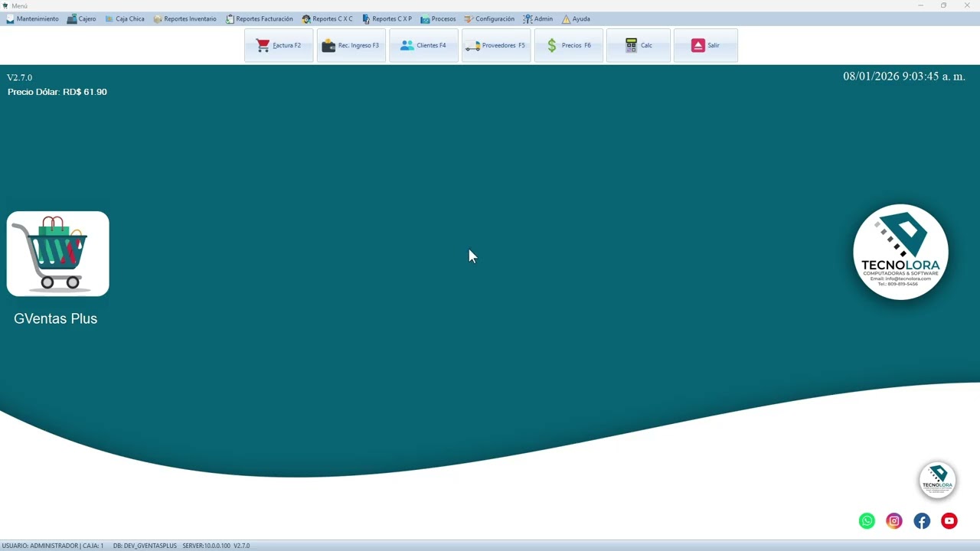Click the Salir exit button
980x551 pixels.
click(706, 45)
